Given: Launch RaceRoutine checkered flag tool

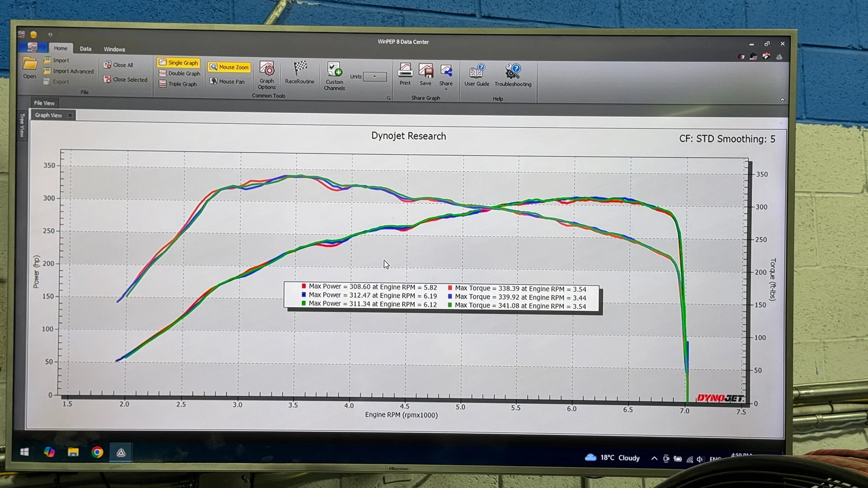Looking at the screenshot, I should coord(300,73).
